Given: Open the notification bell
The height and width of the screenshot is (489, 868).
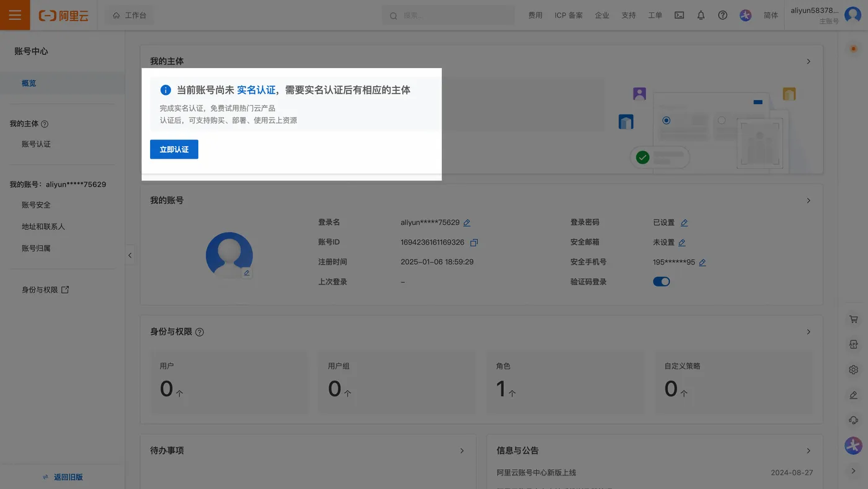Looking at the screenshot, I should pyautogui.click(x=701, y=15).
